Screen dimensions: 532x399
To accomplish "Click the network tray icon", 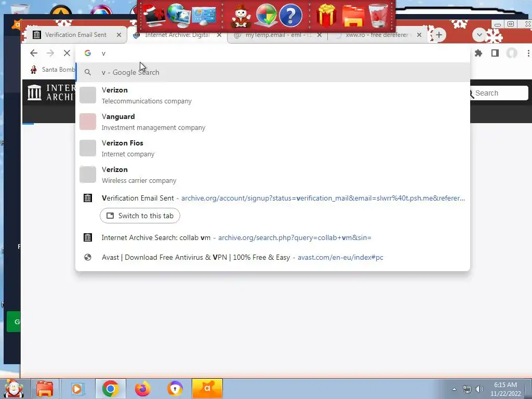I will [467, 389].
